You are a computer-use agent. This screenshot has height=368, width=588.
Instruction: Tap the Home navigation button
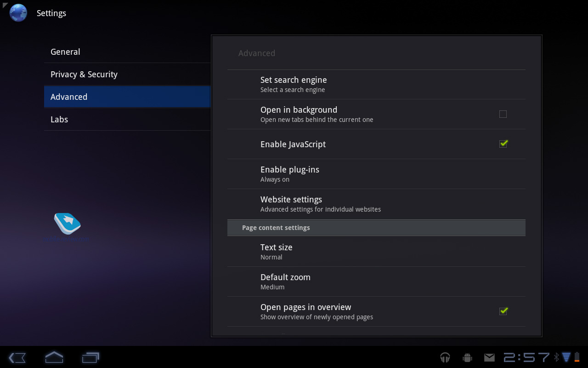pyautogui.click(x=54, y=357)
